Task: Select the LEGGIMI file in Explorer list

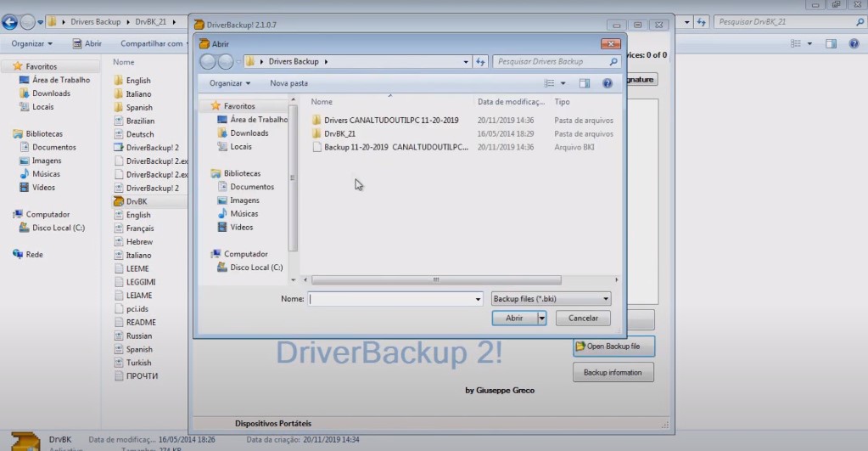Action: tap(141, 282)
